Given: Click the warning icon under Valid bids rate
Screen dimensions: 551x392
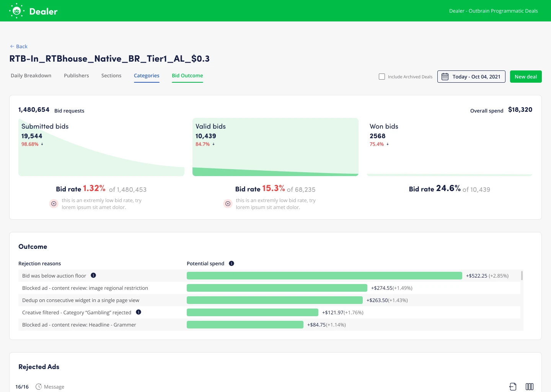Looking at the screenshot, I should 228,204.
